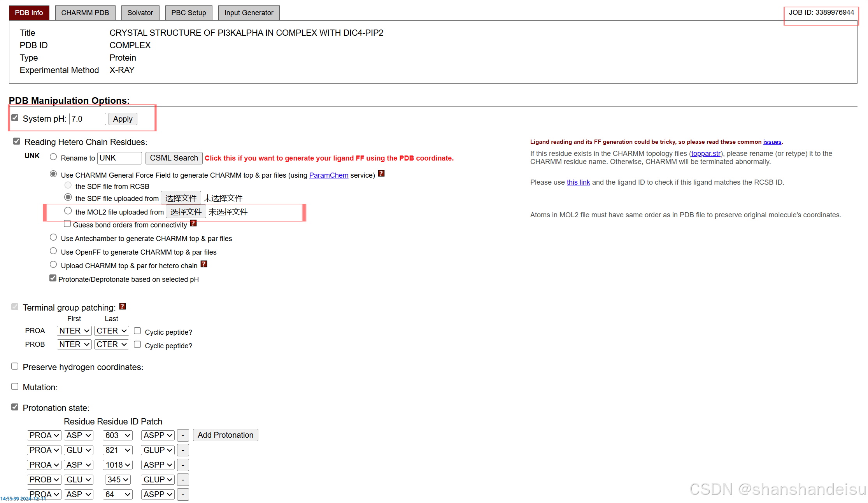Select MOL2 file uploaded radio option
The image size is (868, 503).
pyautogui.click(x=68, y=211)
